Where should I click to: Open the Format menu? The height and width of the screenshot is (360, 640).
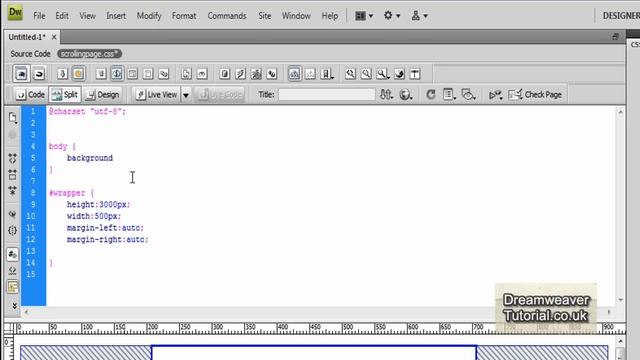coord(184,16)
